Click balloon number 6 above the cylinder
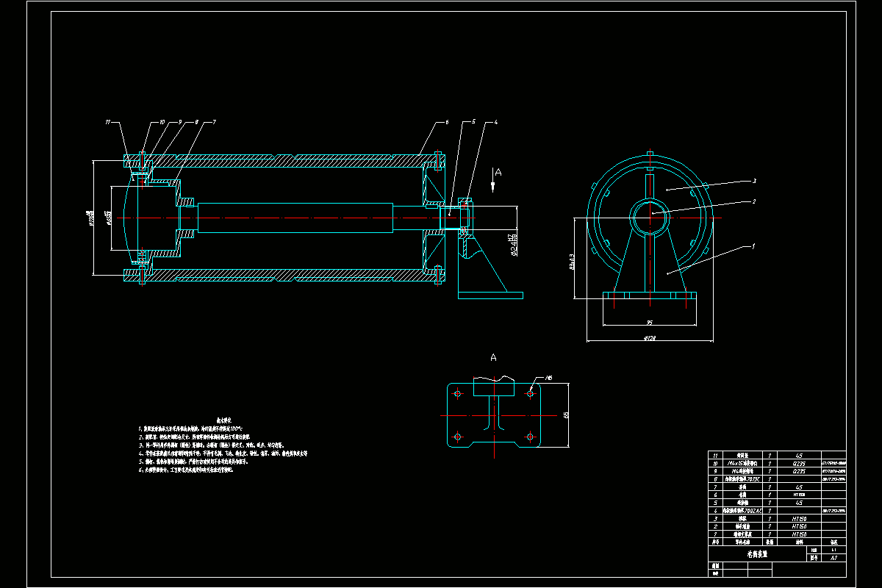Viewport: 882px width, 588px height. 447,122
